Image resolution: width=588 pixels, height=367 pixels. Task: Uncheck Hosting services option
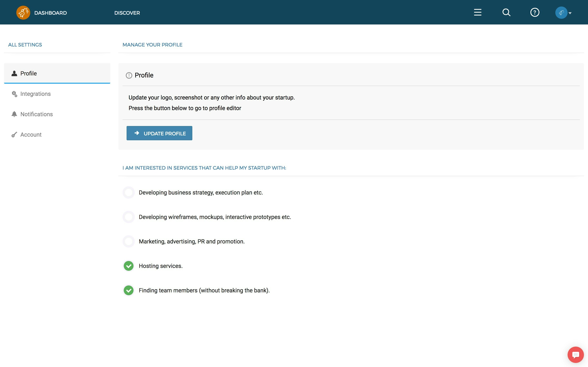tap(129, 266)
